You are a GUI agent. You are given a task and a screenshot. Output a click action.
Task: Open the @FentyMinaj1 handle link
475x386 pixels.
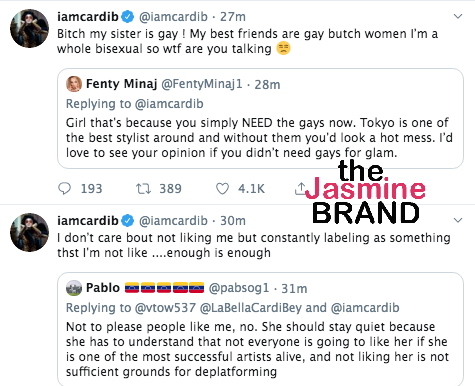click(x=202, y=84)
